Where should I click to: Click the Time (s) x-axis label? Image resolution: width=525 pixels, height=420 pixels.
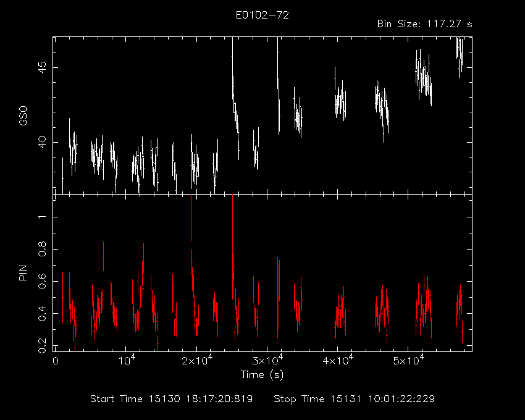(262, 374)
